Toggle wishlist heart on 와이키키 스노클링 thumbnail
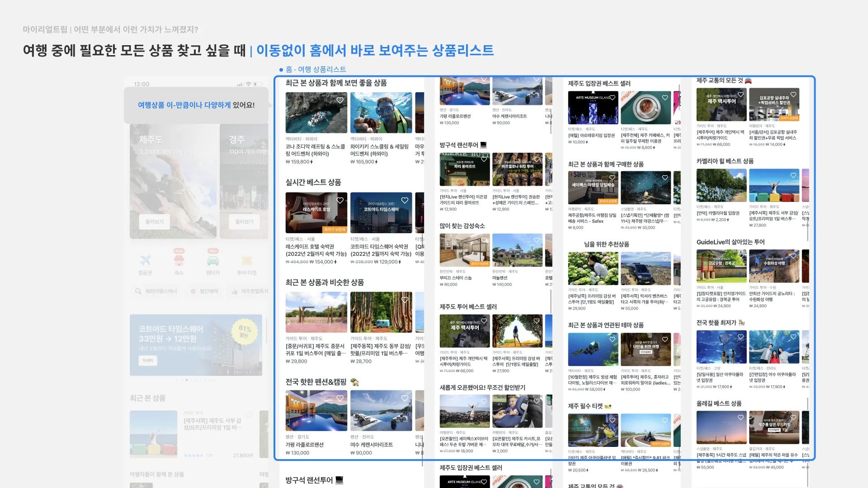Viewport: 868px width, 488px height. click(405, 100)
